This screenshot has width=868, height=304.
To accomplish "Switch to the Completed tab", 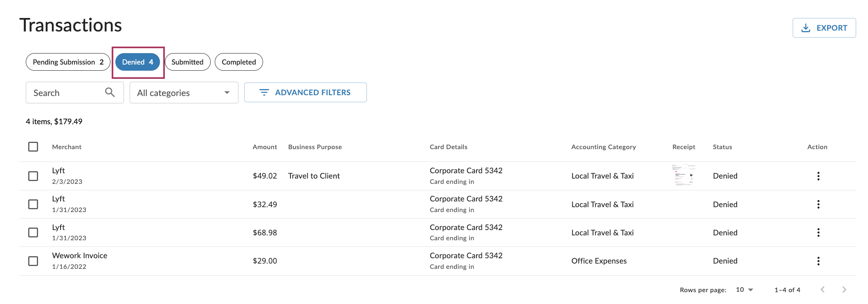I will [x=239, y=62].
